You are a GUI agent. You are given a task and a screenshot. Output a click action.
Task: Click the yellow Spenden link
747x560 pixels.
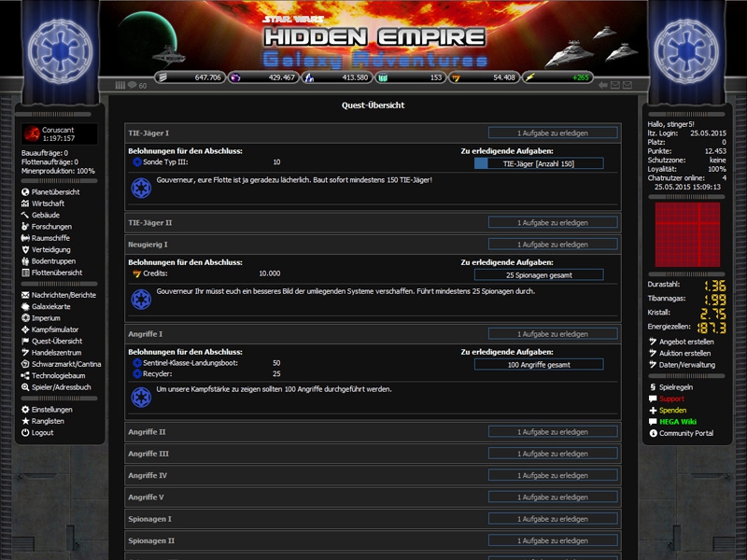tap(672, 410)
